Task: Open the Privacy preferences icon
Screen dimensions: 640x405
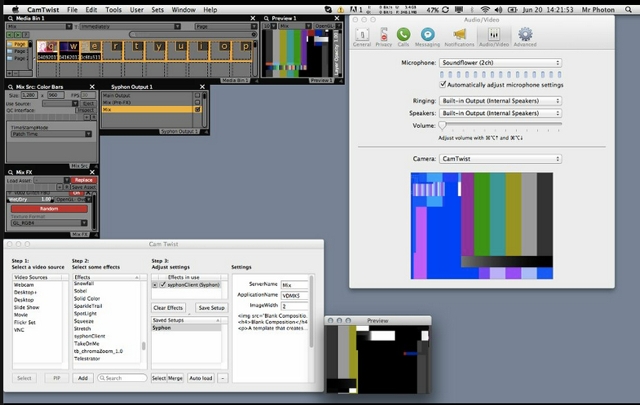Action: point(383,36)
